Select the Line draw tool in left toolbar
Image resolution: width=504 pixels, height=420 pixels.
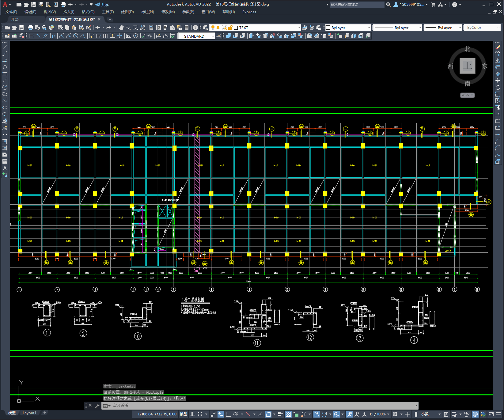[x=5, y=47]
